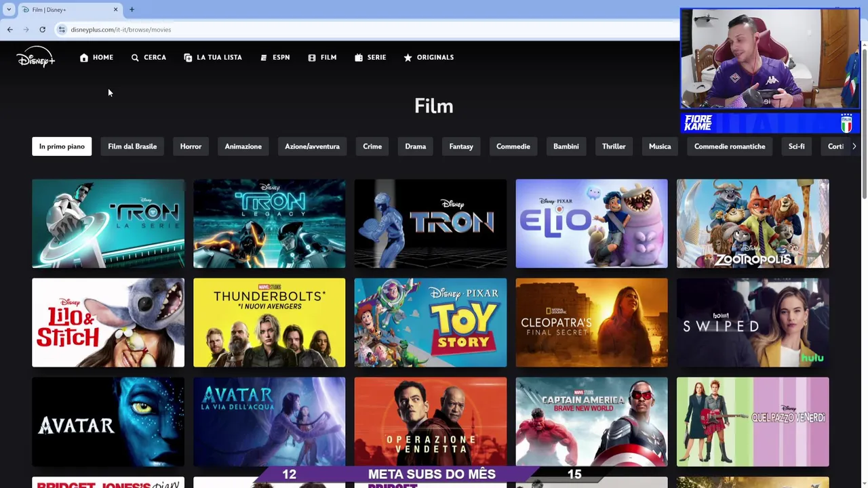
Task: Click the Originals star icon
Action: [408, 58]
